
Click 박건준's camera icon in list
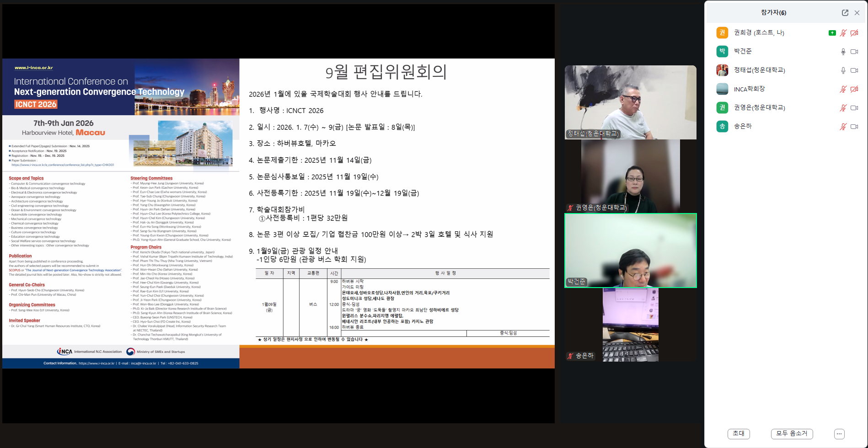click(854, 52)
